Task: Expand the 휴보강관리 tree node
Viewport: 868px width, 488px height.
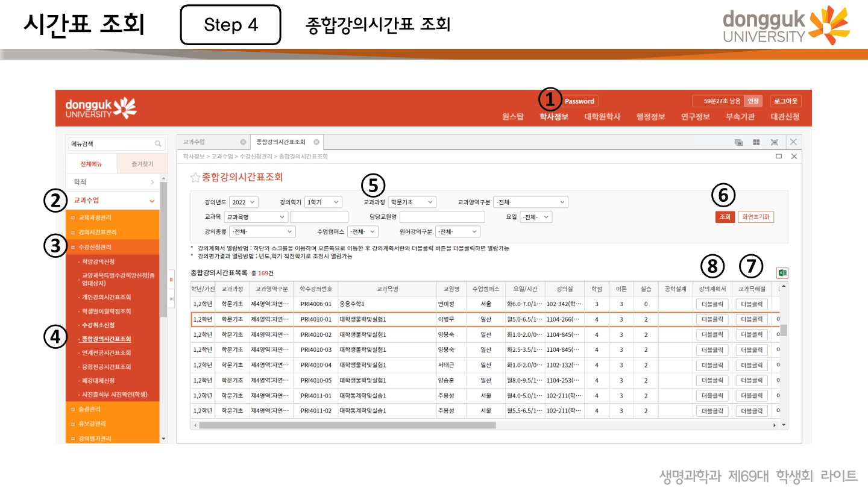Action: 73,424
